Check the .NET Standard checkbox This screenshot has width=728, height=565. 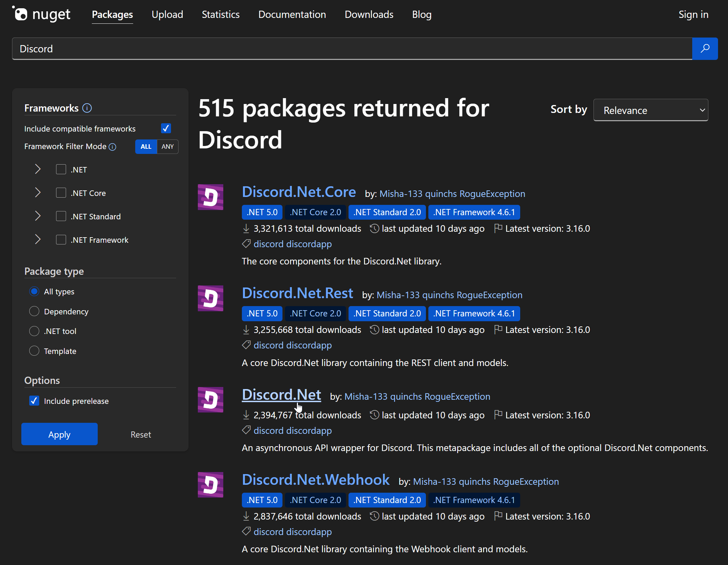click(61, 216)
